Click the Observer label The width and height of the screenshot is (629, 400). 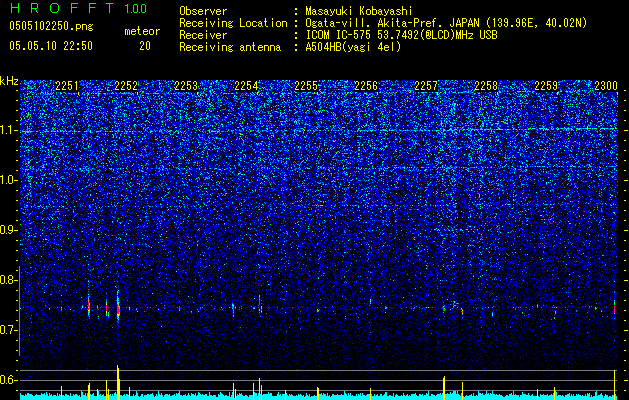click(x=203, y=11)
